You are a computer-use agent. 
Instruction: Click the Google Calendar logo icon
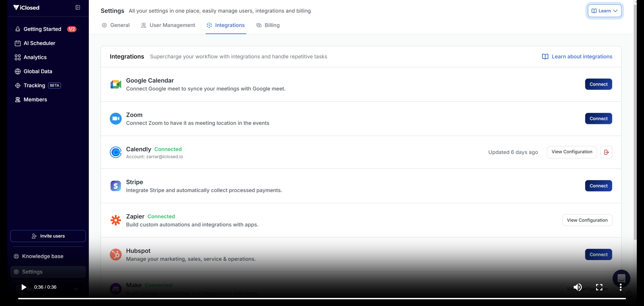[116, 84]
